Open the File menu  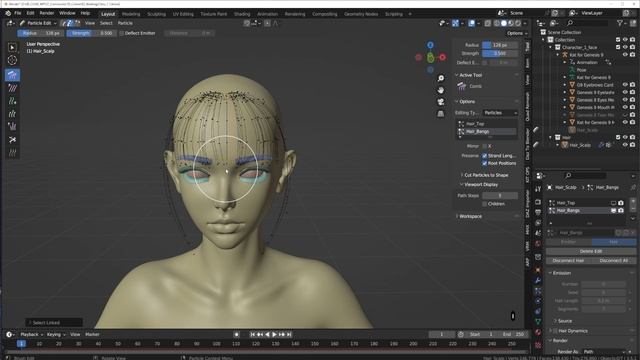tap(18, 13)
